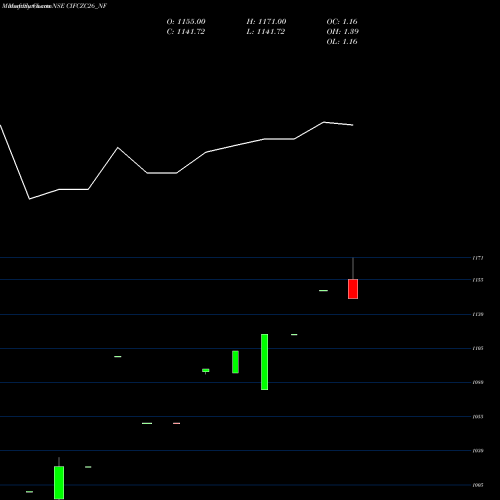Select the tallest green candlestick
This screenshot has width=500, height=500.
pyautogui.click(x=264, y=362)
